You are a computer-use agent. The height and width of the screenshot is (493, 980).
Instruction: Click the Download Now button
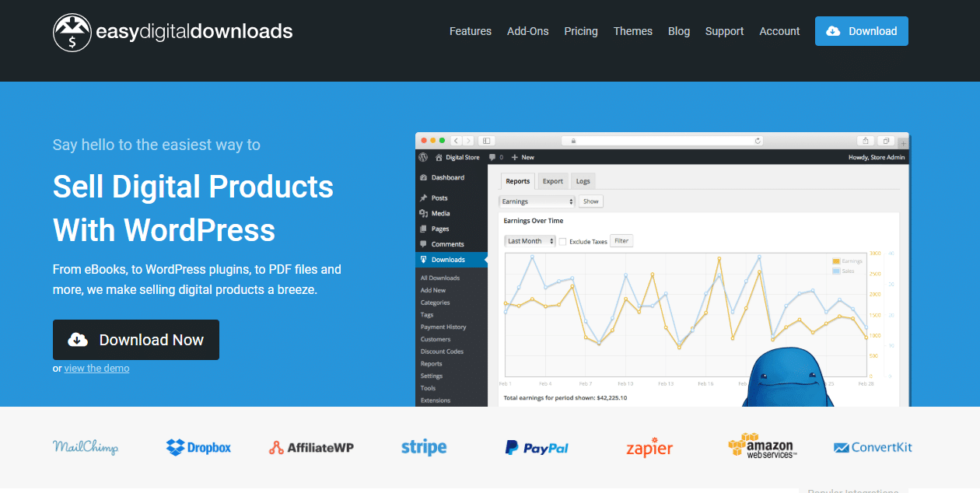click(135, 340)
